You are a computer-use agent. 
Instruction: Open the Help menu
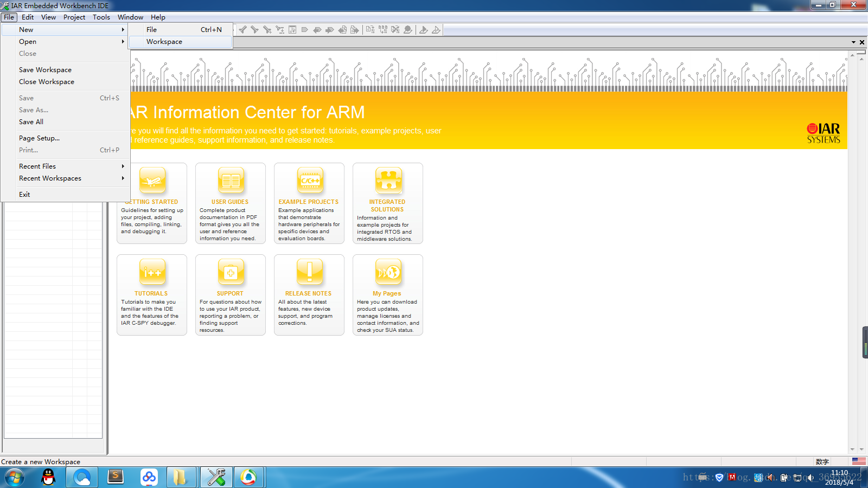(x=158, y=17)
